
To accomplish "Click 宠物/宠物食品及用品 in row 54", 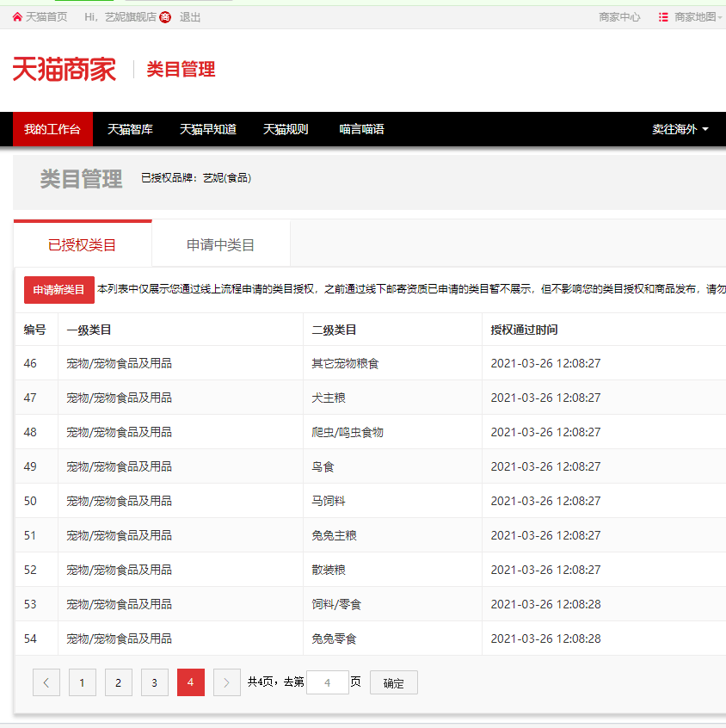I will (119, 639).
